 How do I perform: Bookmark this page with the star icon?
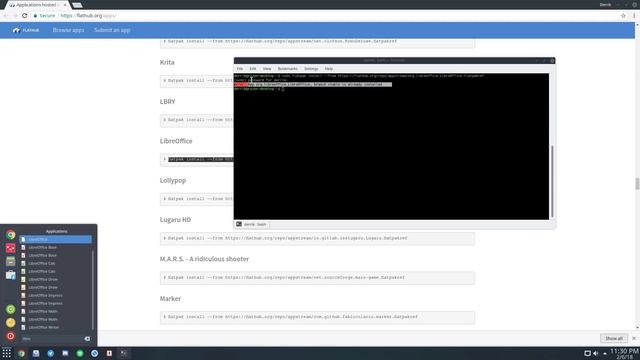pos(623,16)
